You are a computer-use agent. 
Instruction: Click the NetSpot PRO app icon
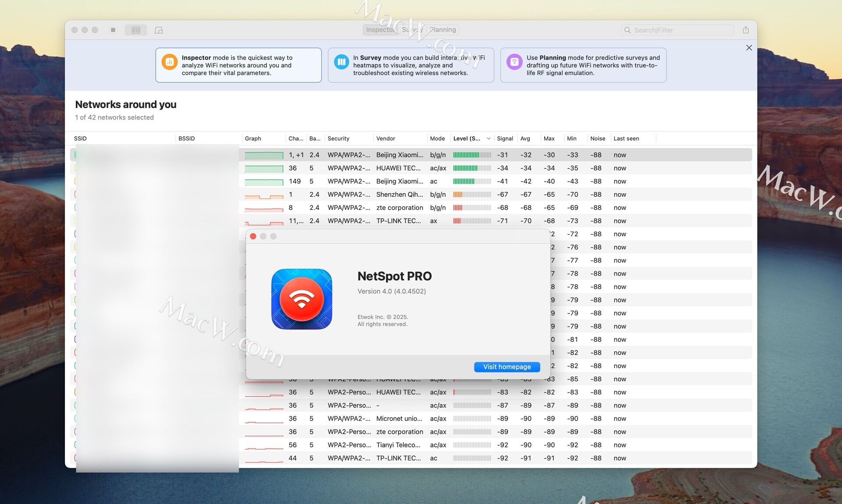pos(302,299)
